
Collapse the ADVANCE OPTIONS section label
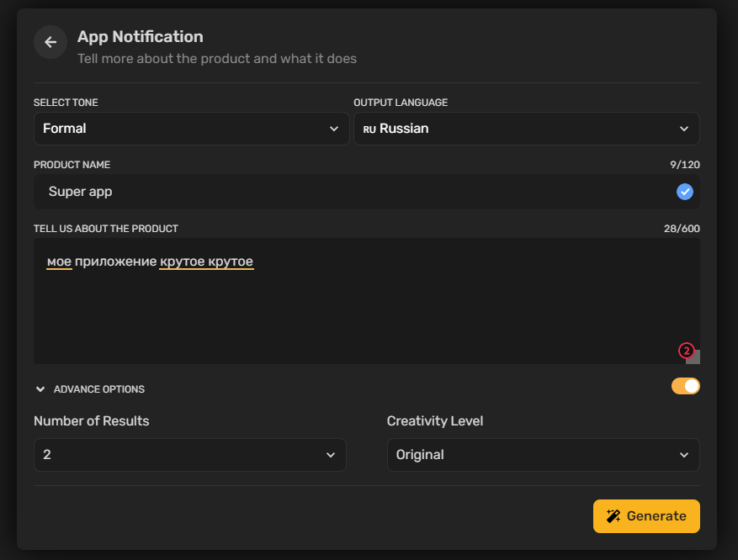pyautogui.click(x=98, y=389)
